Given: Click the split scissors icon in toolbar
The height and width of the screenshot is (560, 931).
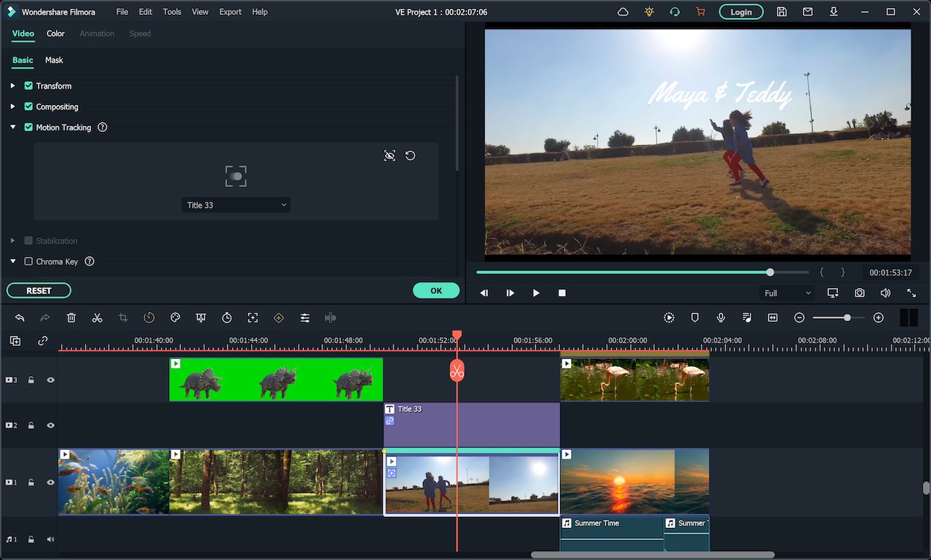Looking at the screenshot, I should pos(97,318).
